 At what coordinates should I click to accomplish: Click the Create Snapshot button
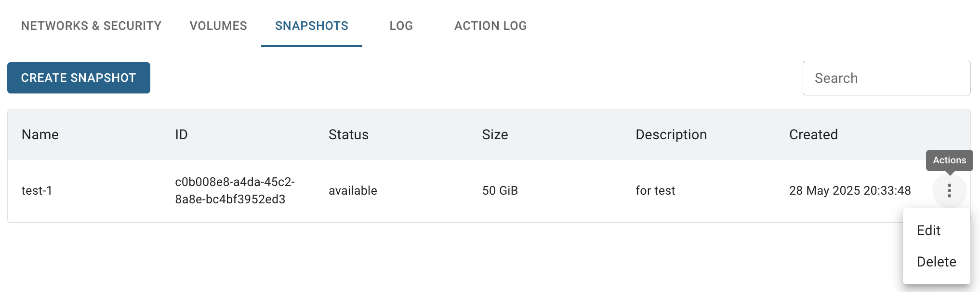tap(79, 78)
